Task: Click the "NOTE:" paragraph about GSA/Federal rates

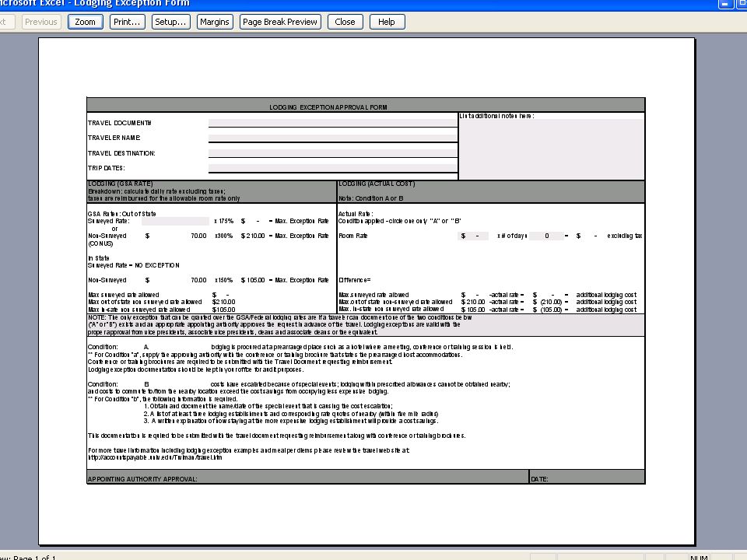Action: (x=280, y=325)
